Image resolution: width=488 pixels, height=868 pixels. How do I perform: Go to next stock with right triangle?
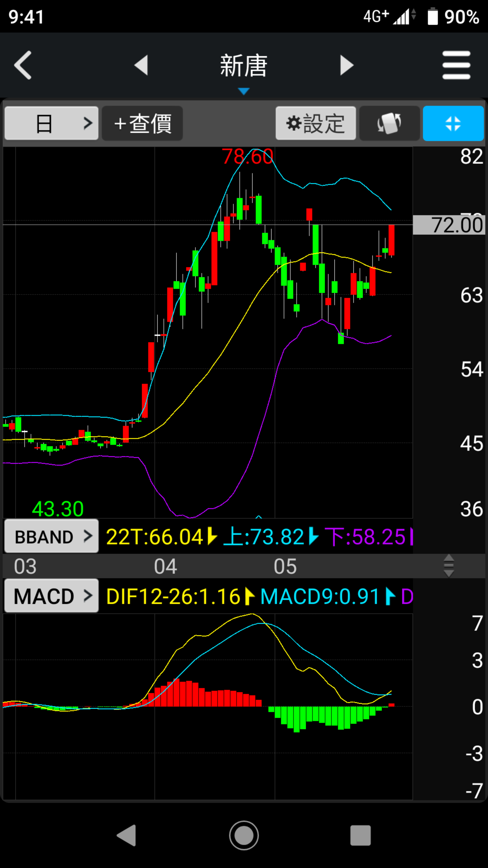(x=347, y=65)
